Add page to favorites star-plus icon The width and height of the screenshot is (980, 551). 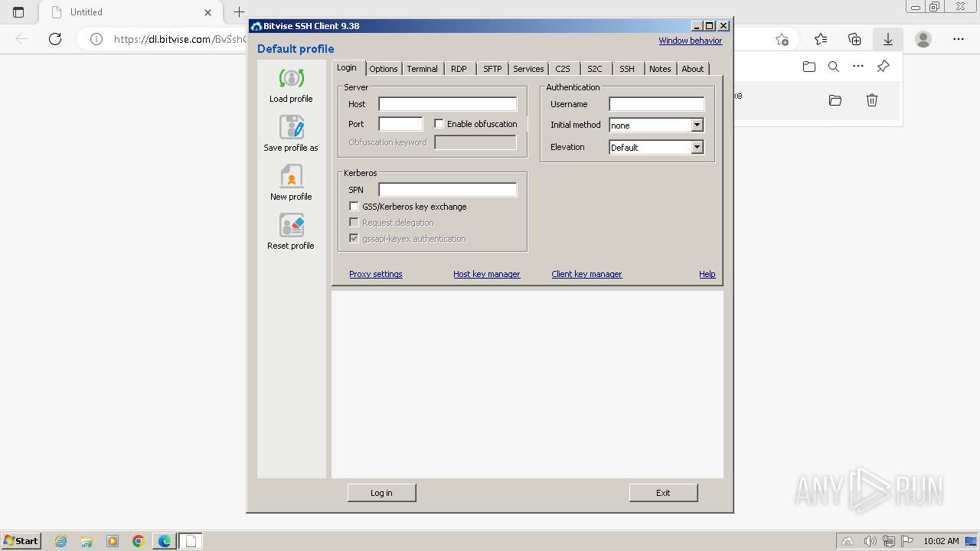782,39
